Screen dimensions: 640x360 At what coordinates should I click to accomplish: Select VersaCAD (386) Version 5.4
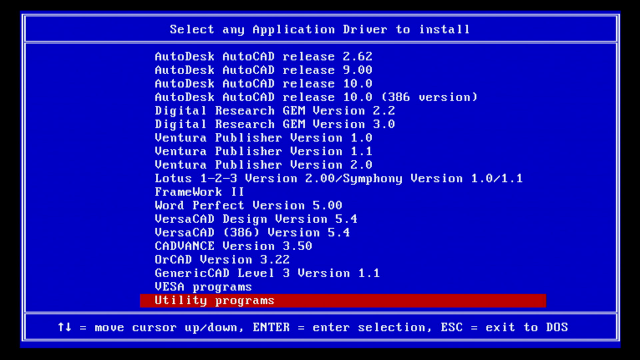tap(252, 232)
